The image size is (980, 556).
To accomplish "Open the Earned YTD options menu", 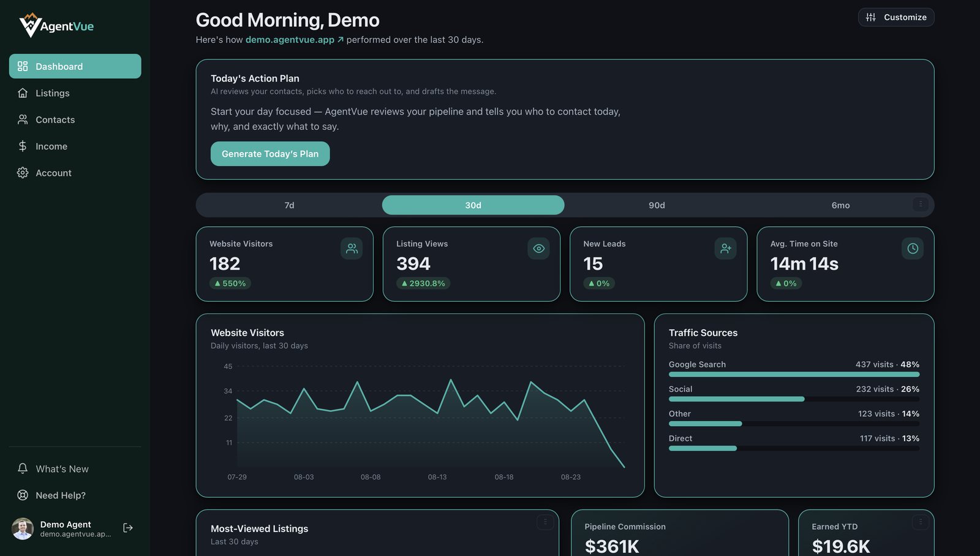I will point(921,522).
